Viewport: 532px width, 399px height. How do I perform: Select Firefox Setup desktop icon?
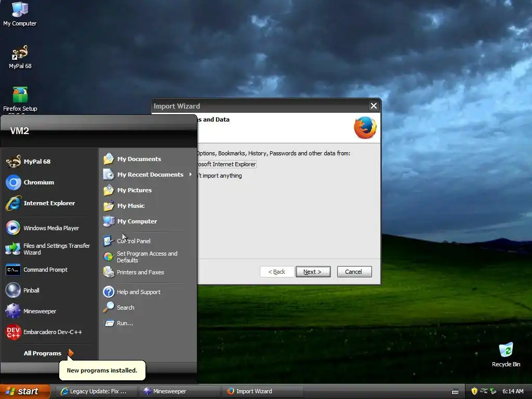coord(20,100)
